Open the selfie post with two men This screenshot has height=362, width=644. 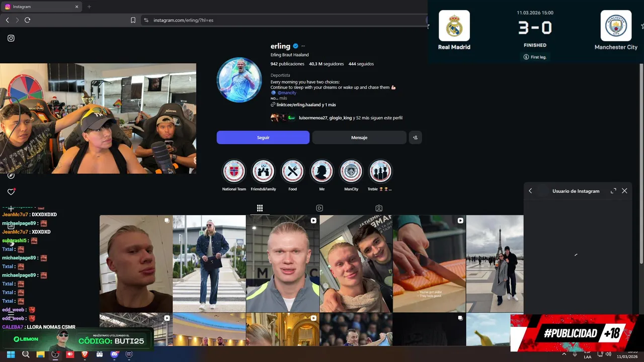pos(356,263)
